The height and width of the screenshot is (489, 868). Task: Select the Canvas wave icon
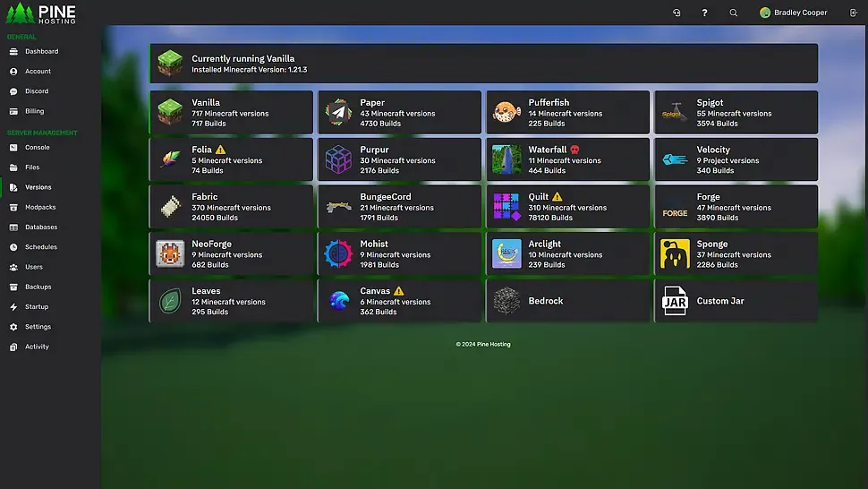[338, 301]
